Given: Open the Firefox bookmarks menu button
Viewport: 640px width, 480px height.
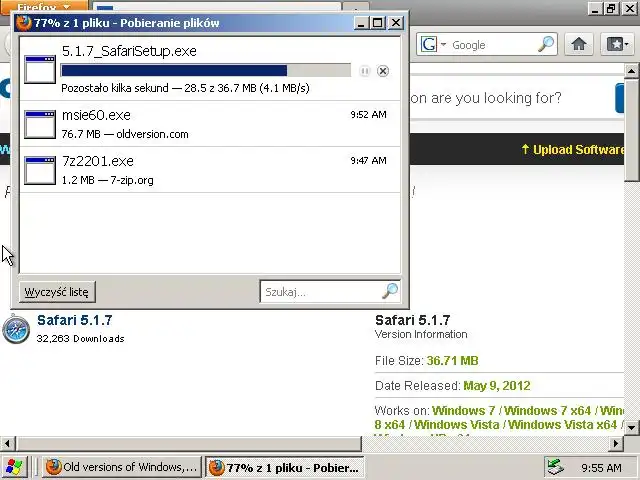Looking at the screenshot, I should (617, 44).
